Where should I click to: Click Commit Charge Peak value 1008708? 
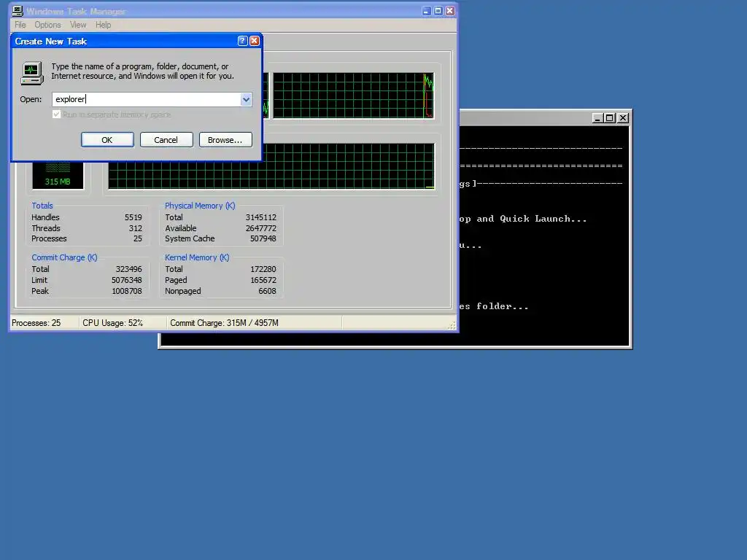126,291
